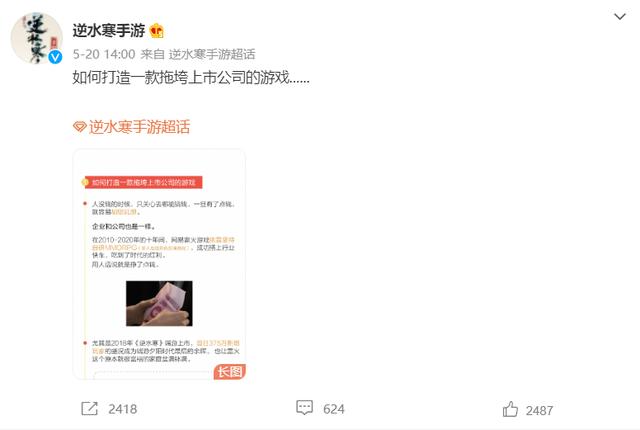Click the comment count 624

(333, 409)
